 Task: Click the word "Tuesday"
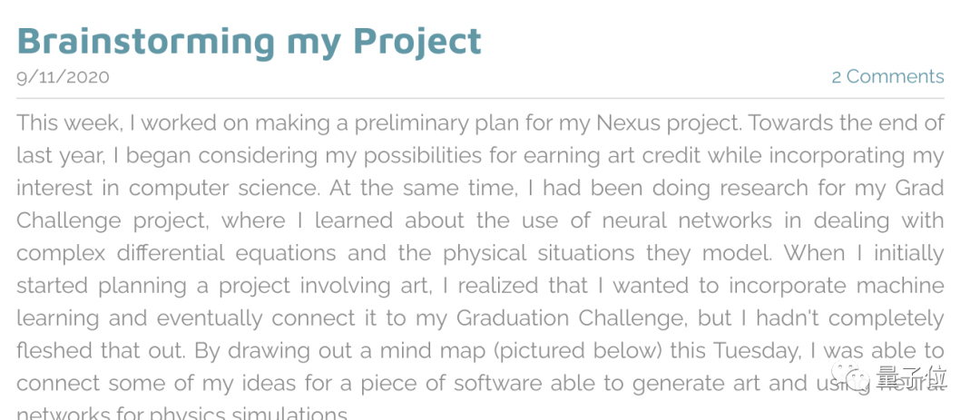755,351
